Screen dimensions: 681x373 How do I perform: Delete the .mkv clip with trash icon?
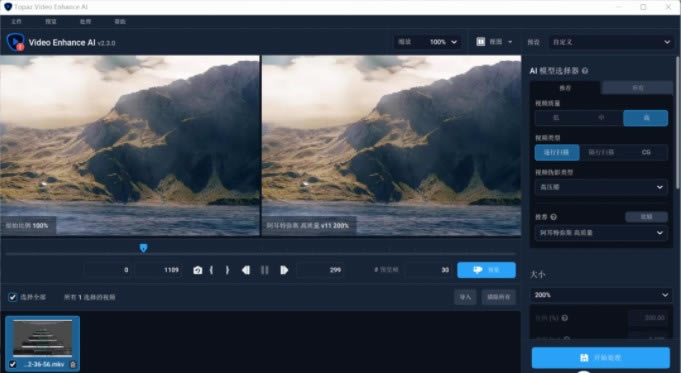73,364
